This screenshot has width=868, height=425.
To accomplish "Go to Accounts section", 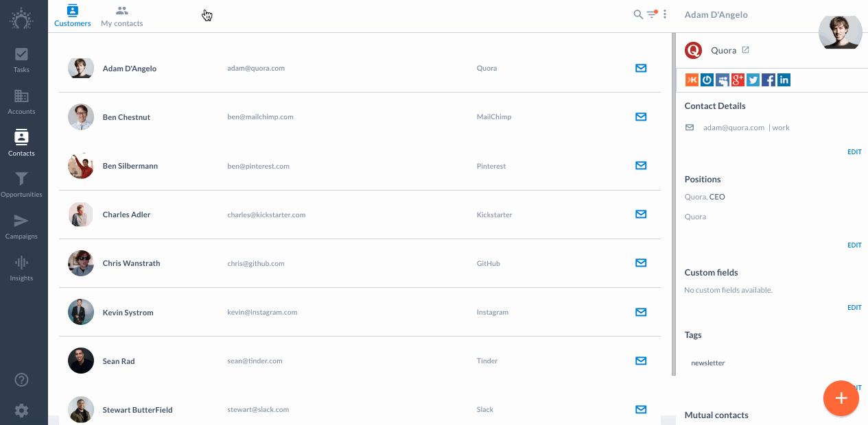I will [21, 101].
